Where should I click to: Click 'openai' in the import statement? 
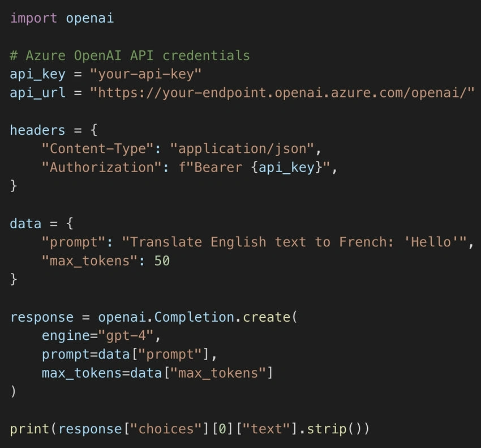click(90, 19)
